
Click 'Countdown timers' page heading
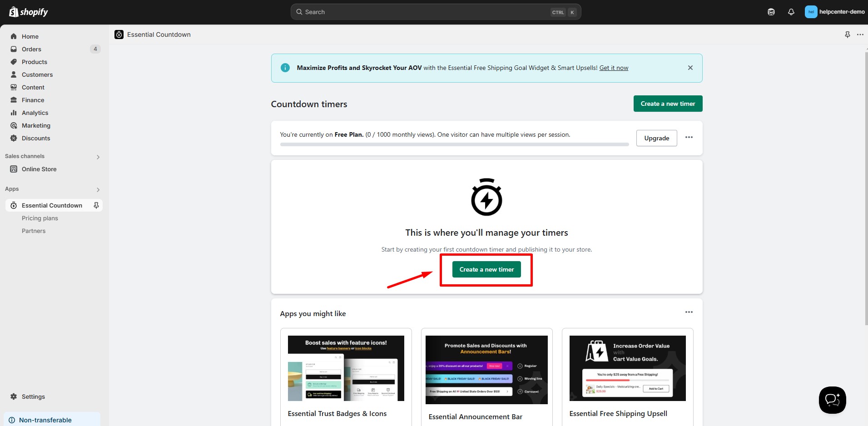[309, 104]
